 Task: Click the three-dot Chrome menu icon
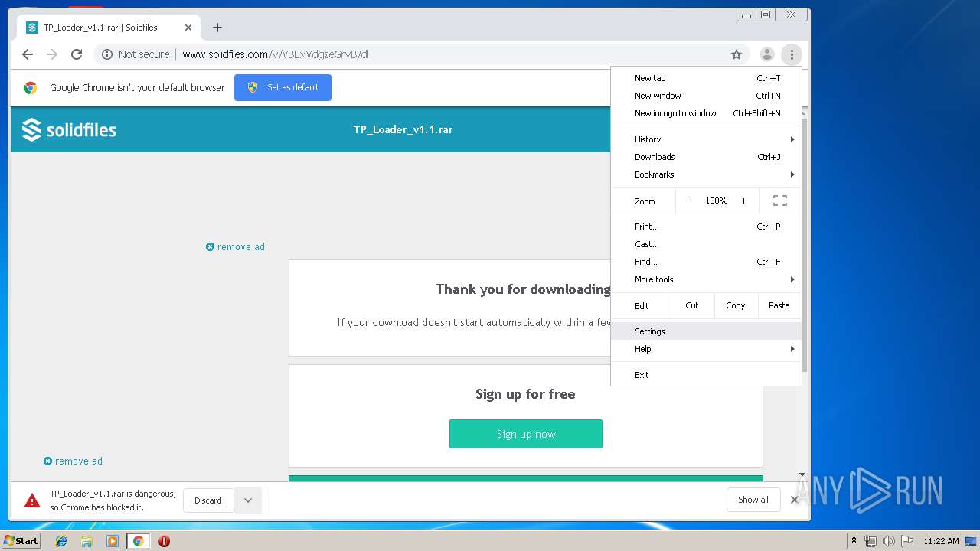click(792, 54)
